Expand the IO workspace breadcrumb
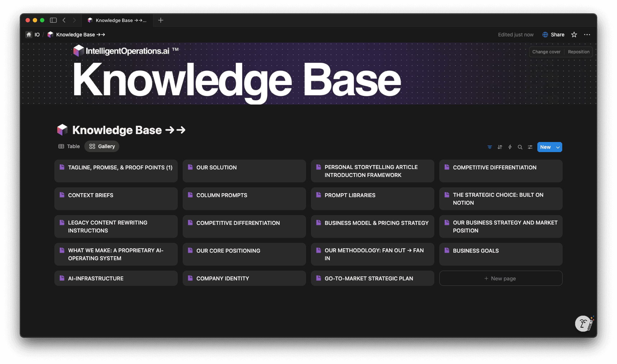The image size is (617, 364). tap(36, 35)
